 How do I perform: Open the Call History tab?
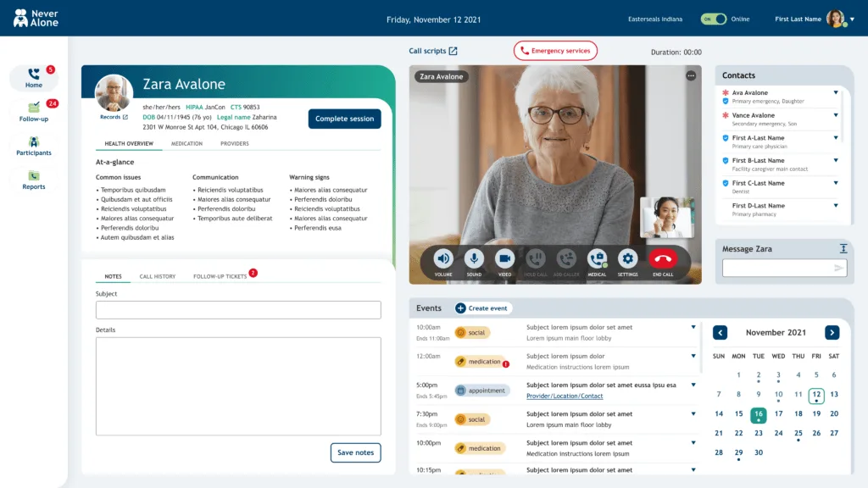[158, 276]
